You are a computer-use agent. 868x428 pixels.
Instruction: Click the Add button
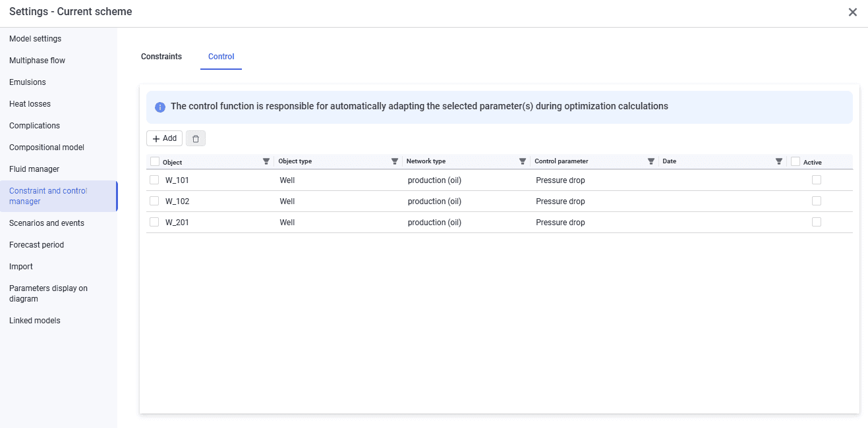165,138
